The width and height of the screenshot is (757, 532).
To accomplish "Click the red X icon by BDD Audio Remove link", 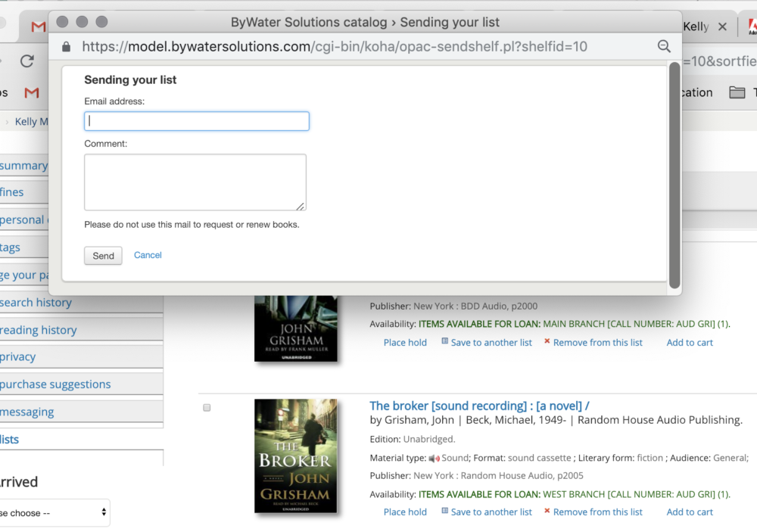I will click(x=547, y=341).
